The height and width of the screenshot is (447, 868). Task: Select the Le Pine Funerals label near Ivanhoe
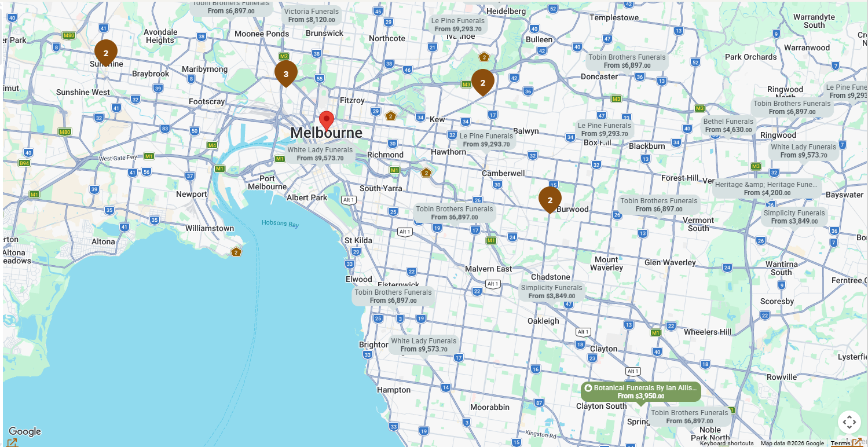[x=457, y=25]
